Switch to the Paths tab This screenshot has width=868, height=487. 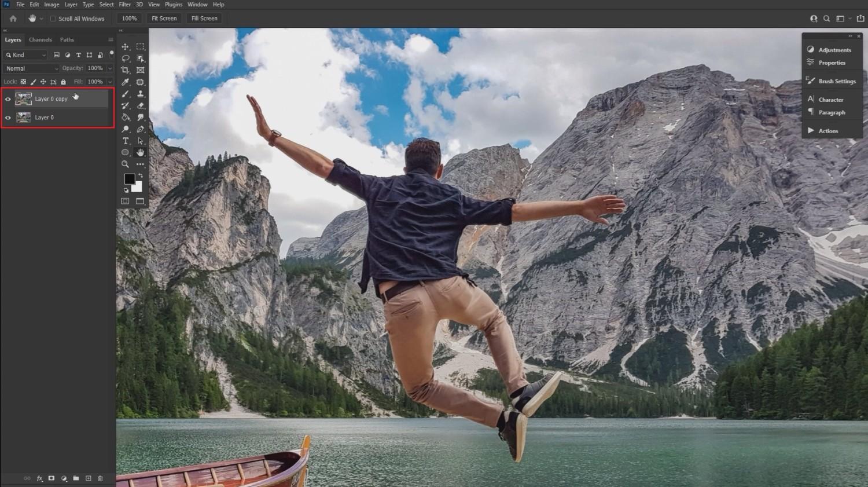[x=67, y=40]
